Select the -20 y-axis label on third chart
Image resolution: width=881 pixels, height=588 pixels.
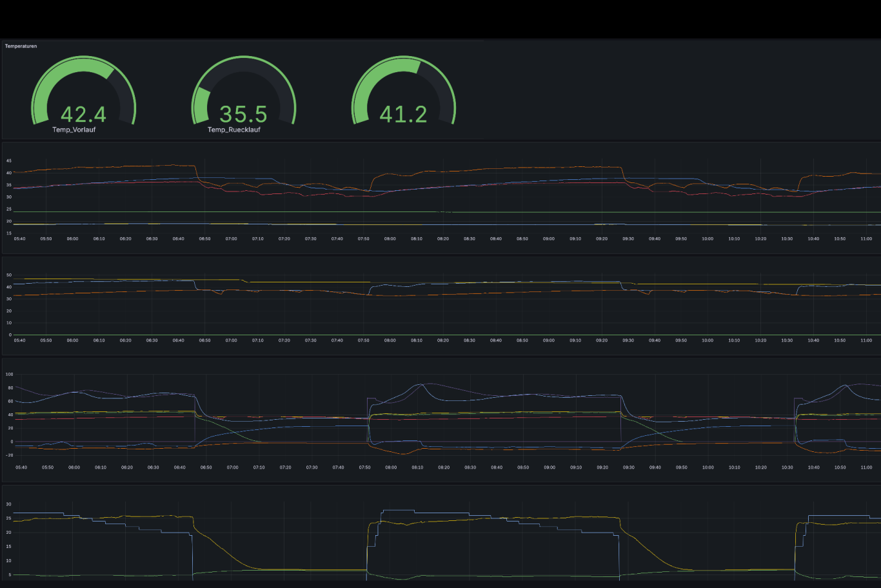coord(9,455)
